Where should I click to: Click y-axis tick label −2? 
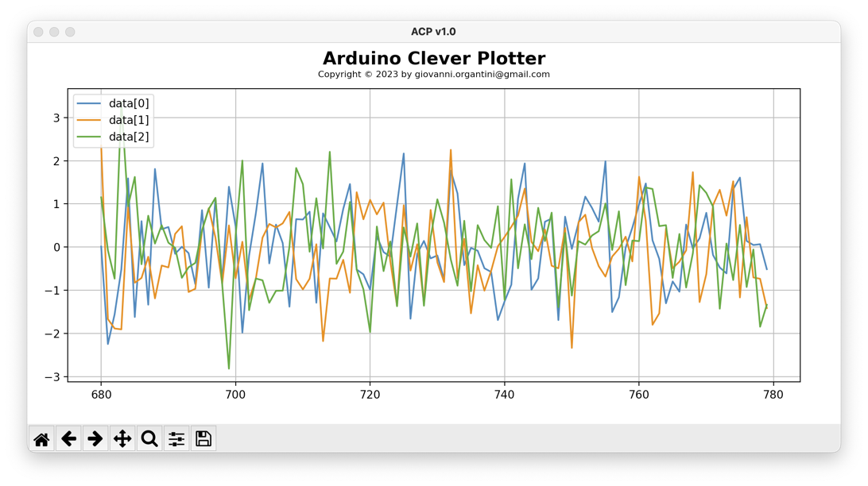pyautogui.click(x=52, y=334)
